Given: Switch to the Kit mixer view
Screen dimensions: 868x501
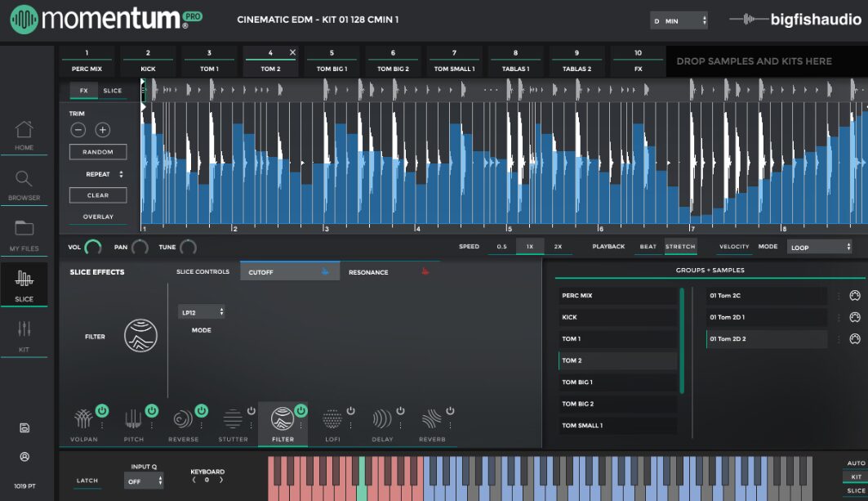Looking at the screenshot, I should [24, 329].
